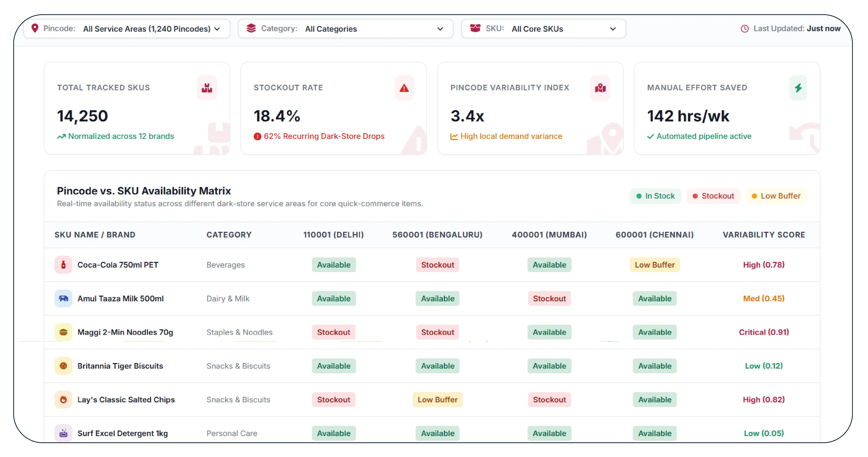The height and width of the screenshot is (457, 868).
Task: Click the 'Med (0.45)' variability score
Action: [764, 298]
